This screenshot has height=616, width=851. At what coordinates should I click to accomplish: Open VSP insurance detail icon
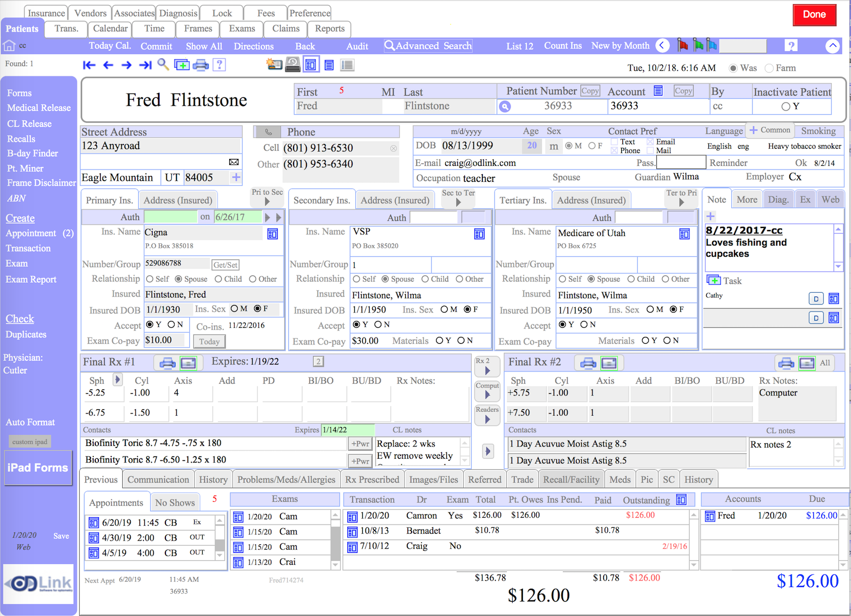[479, 234]
